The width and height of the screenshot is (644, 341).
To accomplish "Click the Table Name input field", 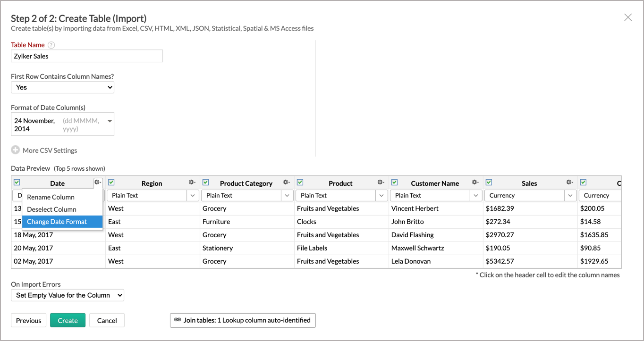I will pos(87,56).
